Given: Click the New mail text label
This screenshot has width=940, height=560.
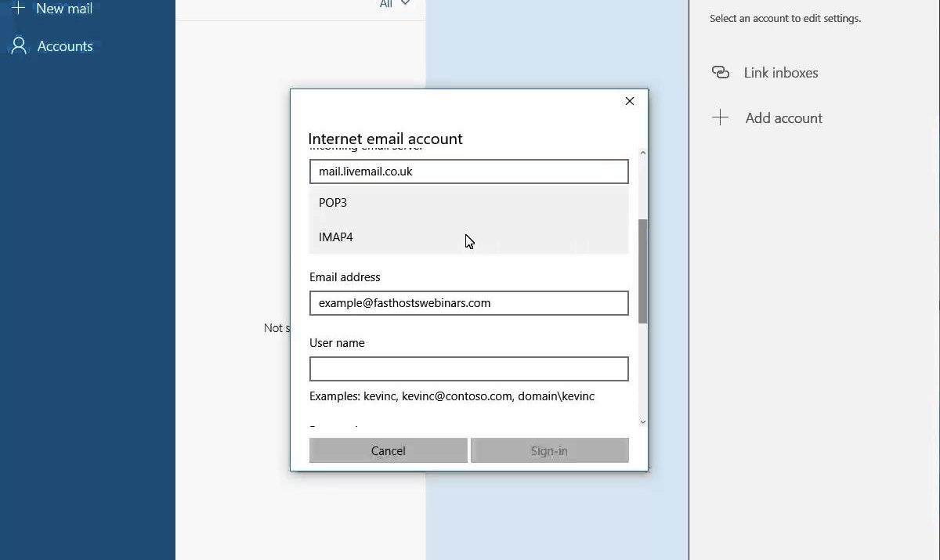Looking at the screenshot, I should point(64,9).
